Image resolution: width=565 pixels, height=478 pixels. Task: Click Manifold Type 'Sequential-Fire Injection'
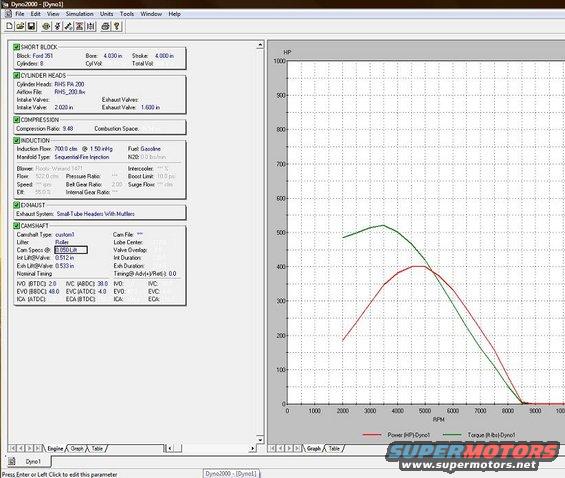pyautogui.click(x=82, y=157)
